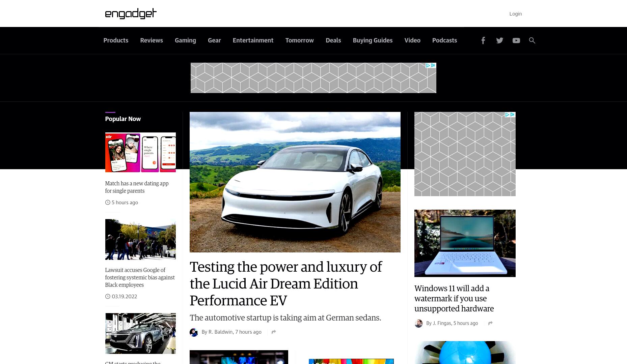Open the Lucid Air Dream Edition headline

(x=286, y=283)
